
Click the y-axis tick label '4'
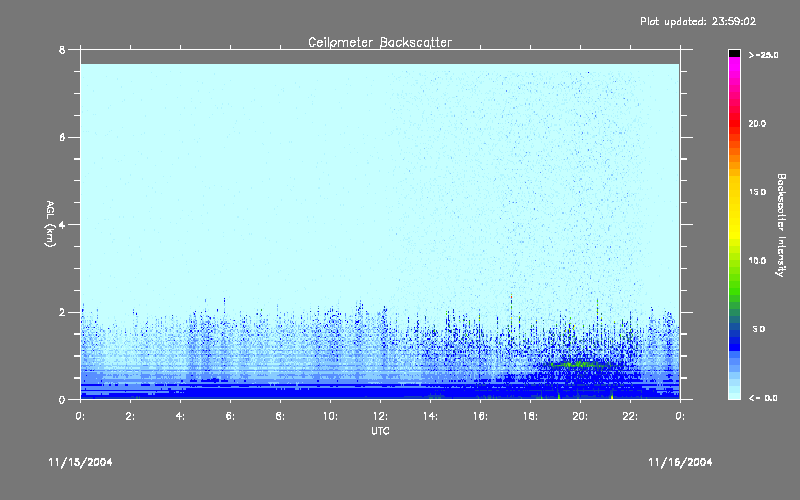62,224
